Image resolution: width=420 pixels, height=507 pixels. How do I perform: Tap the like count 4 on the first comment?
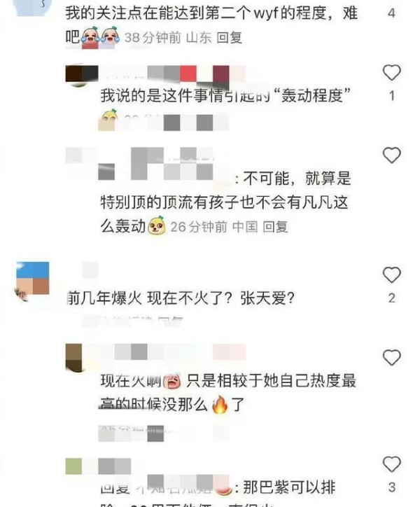coord(391,13)
